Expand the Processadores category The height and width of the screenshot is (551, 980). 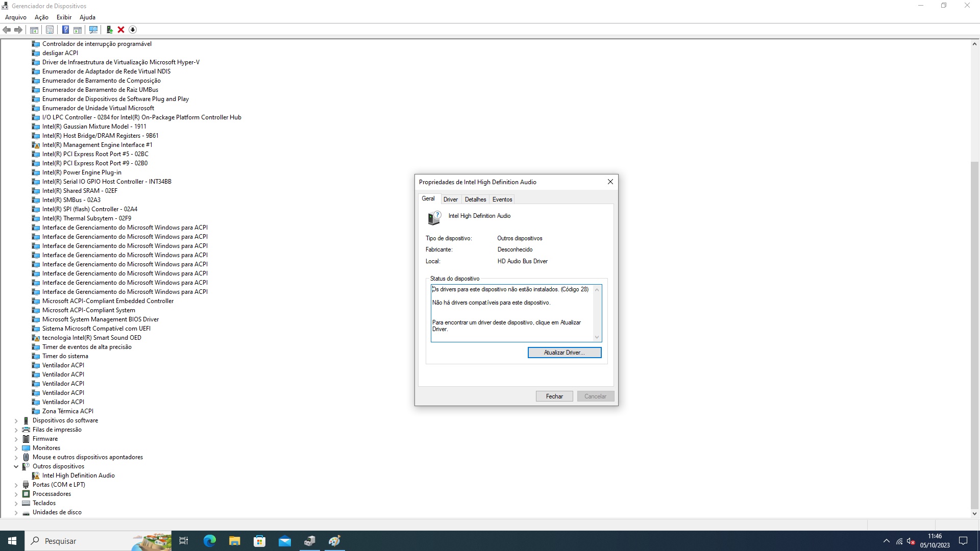[16, 494]
